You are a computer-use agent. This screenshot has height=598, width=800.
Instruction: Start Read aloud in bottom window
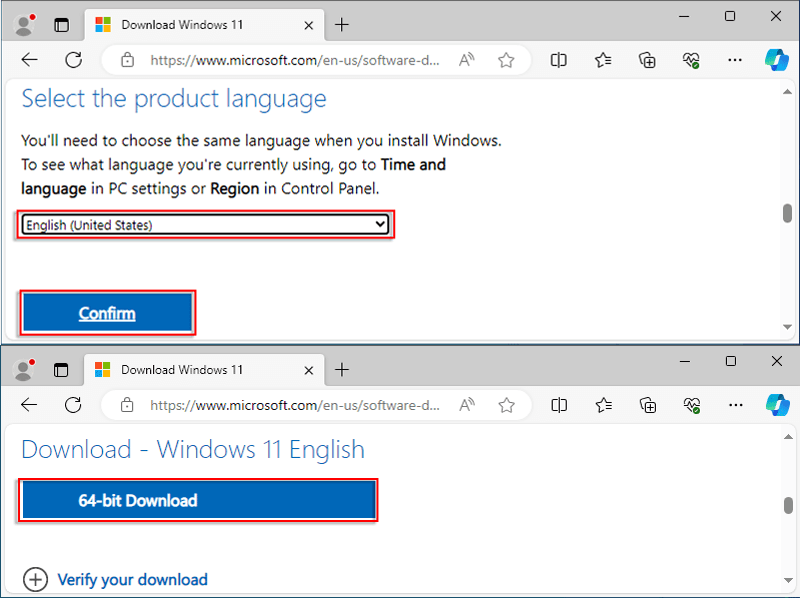point(467,405)
